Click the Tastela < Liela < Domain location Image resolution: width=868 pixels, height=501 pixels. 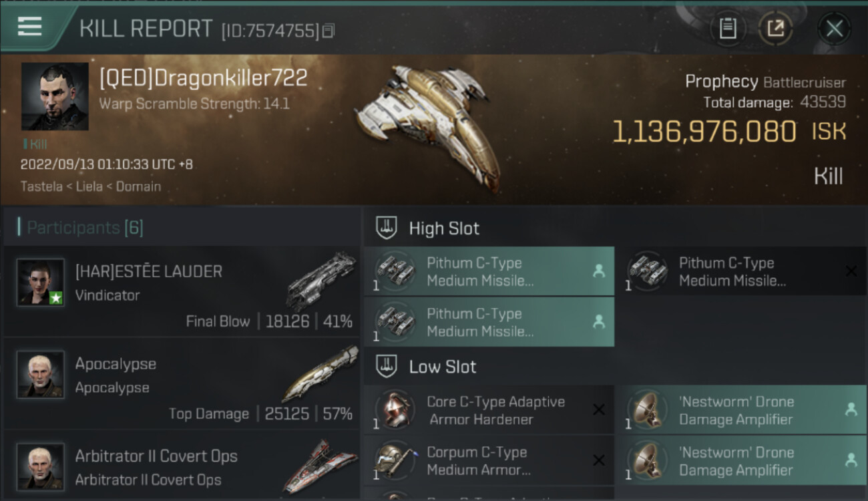coord(91,186)
